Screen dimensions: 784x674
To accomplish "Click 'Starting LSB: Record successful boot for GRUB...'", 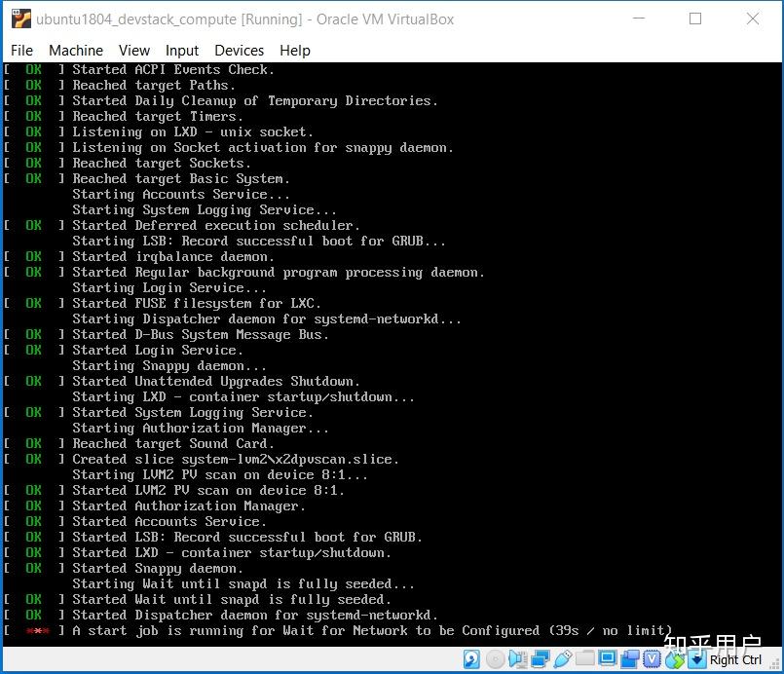I will pos(258,241).
